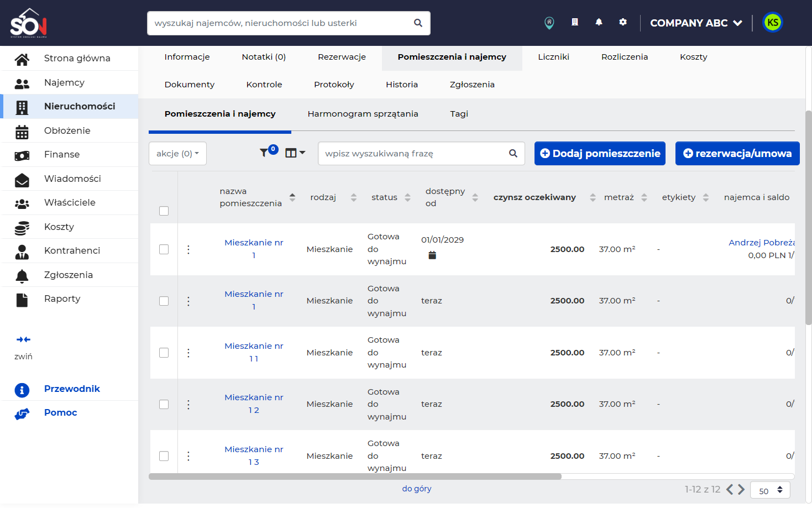Click do góry link
812x508 pixels.
[417, 489]
